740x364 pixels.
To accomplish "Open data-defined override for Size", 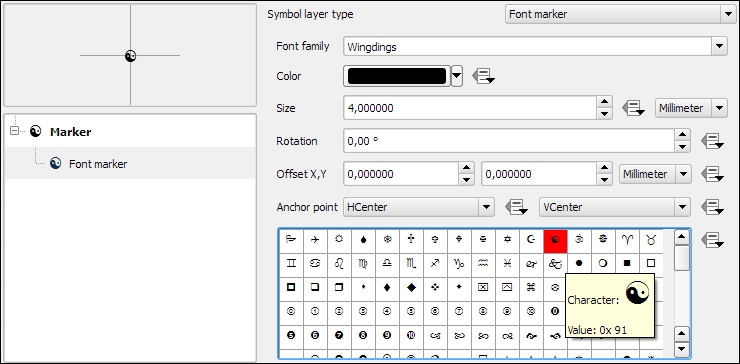I will tap(633, 108).
